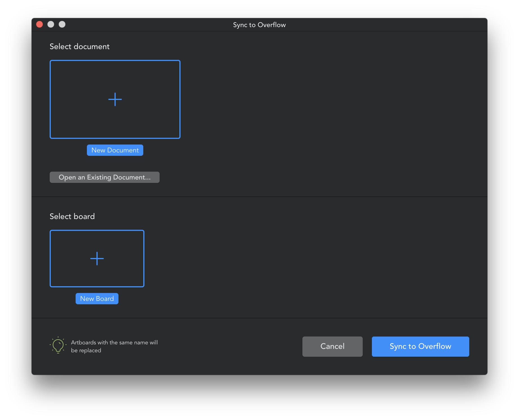Click the green lightbulb tip icon
The height and width of the screenshot is (420, 519).
pyautogui.click(x=58, y=345)
